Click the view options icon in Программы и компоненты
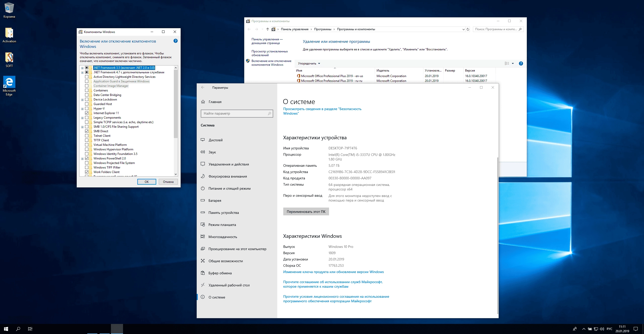 [507, 63]
